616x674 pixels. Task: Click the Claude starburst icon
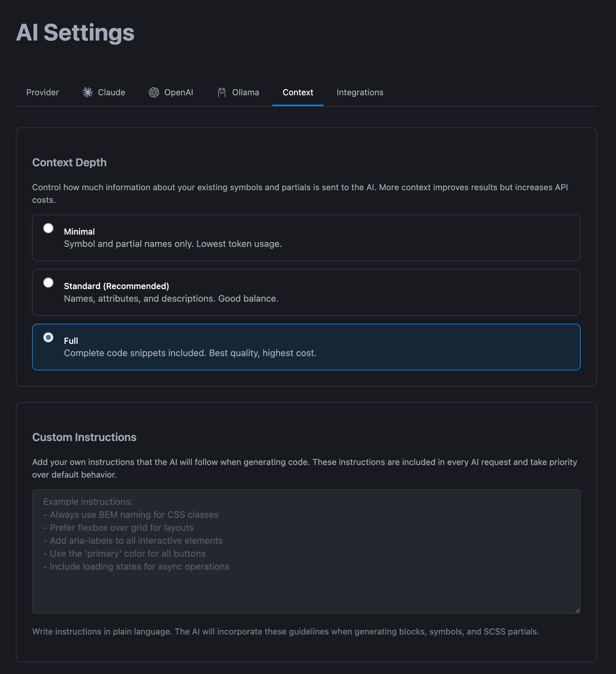pos(87,92)
